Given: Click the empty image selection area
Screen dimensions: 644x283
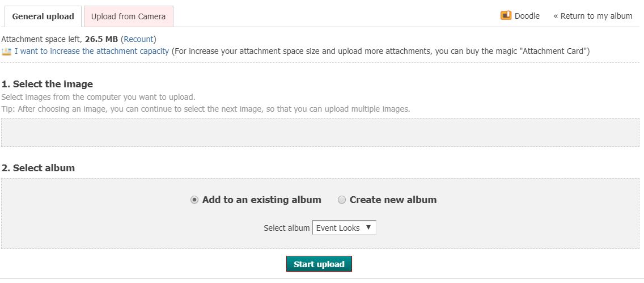Looking at the screenshot, I should [320, 133].
